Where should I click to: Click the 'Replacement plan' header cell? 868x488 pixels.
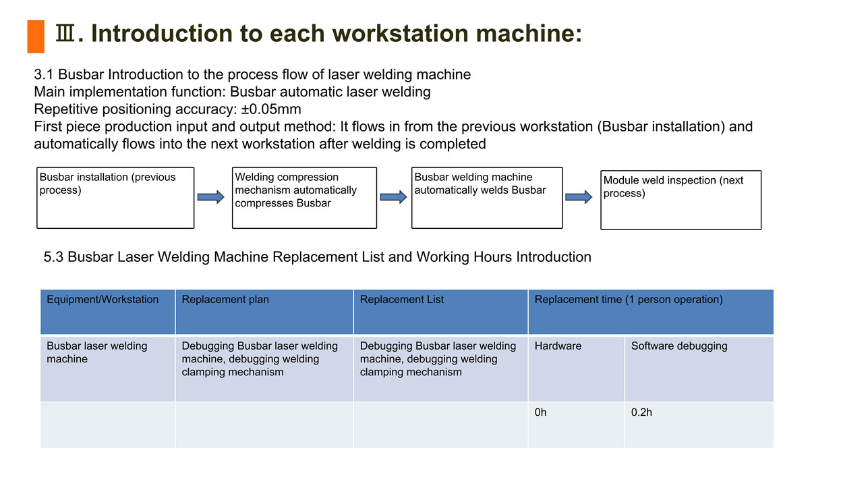(x=264, y=313)
